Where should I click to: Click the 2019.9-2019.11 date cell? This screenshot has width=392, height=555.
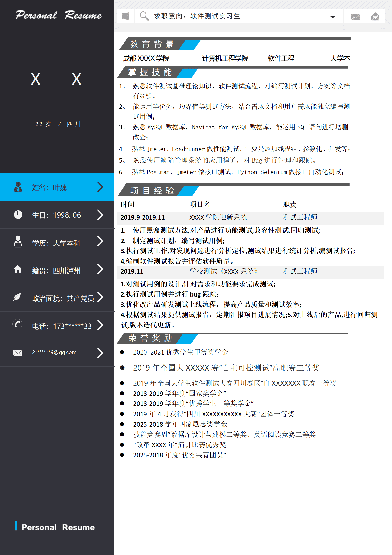point(143,217)
